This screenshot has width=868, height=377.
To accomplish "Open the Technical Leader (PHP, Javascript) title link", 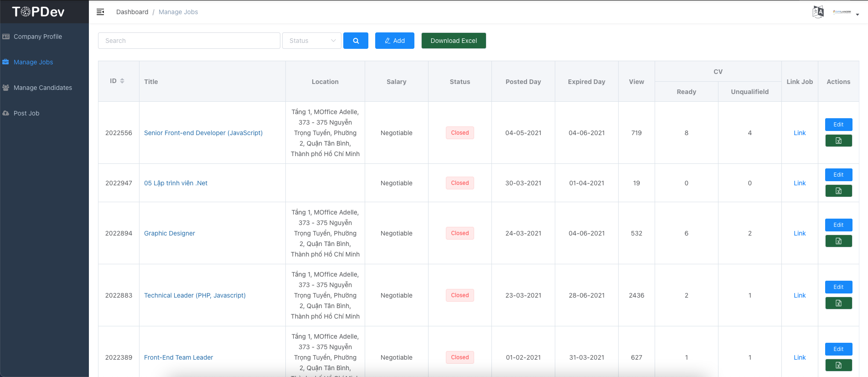I will pos(195,295).
